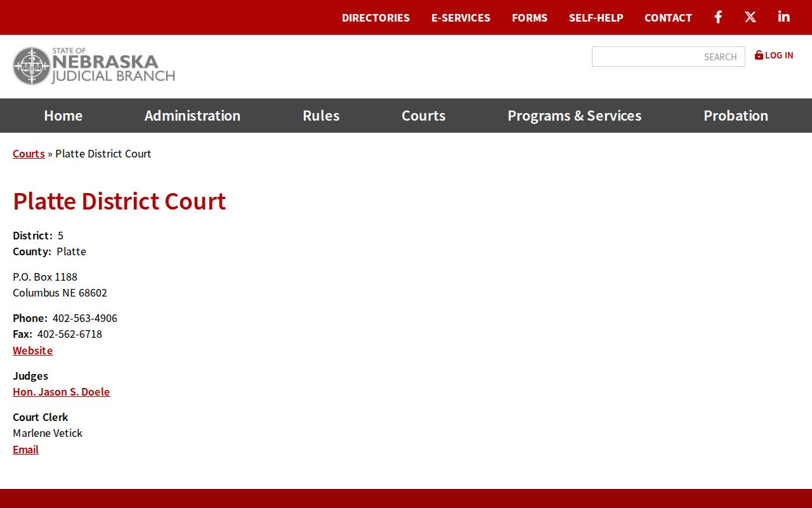Open the LinkedIn icon
The image size is (812, 508).
(784, 17)
